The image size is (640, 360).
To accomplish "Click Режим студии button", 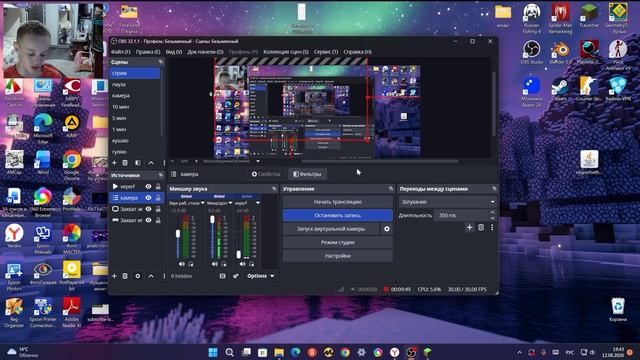I will click(338, 242).
